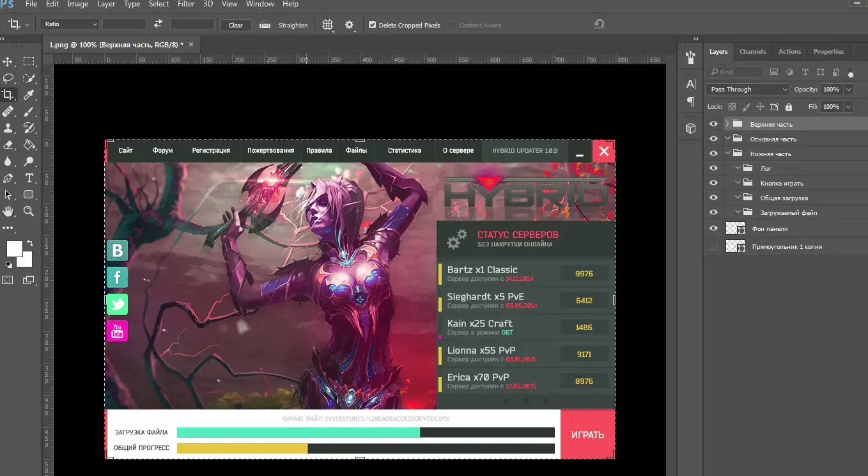Select the Zoom tool

(x=29, y=211)
